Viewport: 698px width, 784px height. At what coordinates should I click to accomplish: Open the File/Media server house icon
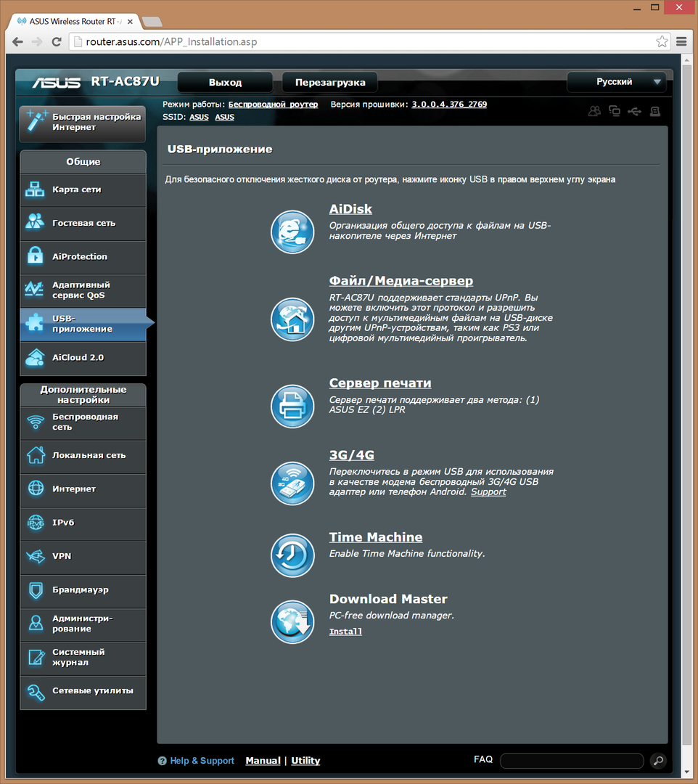[x=292, y=318]
